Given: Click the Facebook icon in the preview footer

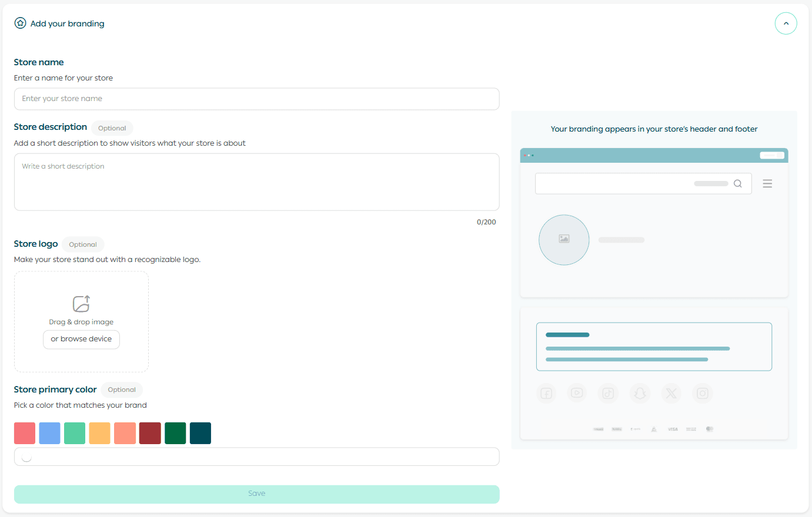Looking at the screenshot, I should [x=546, y=394].
